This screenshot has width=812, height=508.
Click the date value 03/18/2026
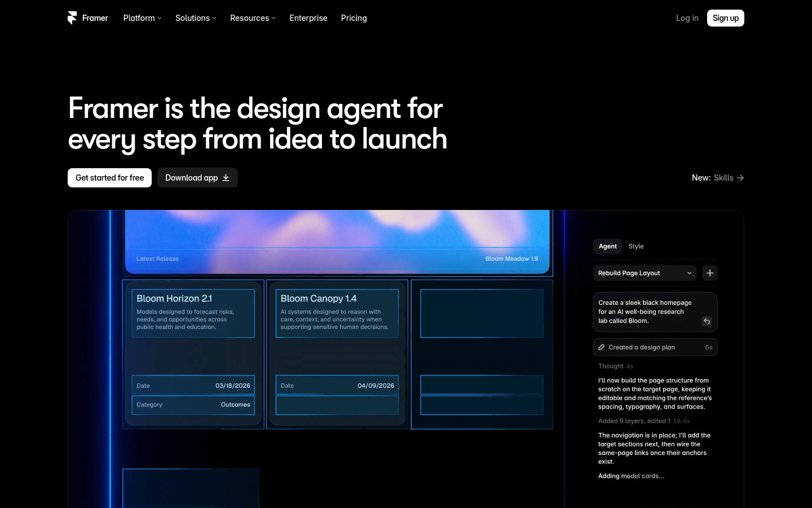(233, 386)
